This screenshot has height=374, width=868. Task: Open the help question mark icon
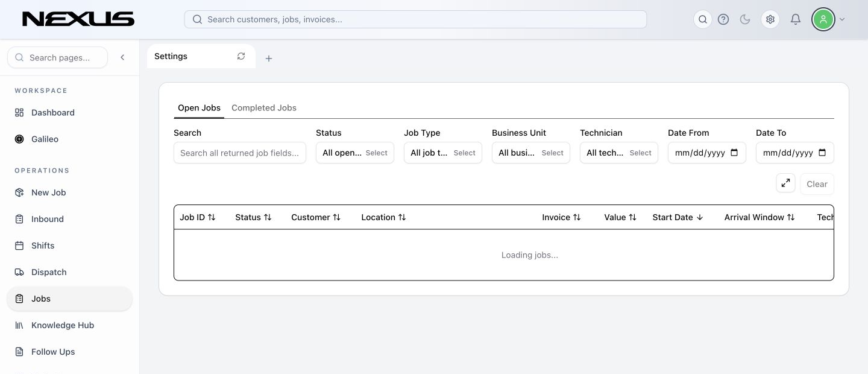[723, 19]
